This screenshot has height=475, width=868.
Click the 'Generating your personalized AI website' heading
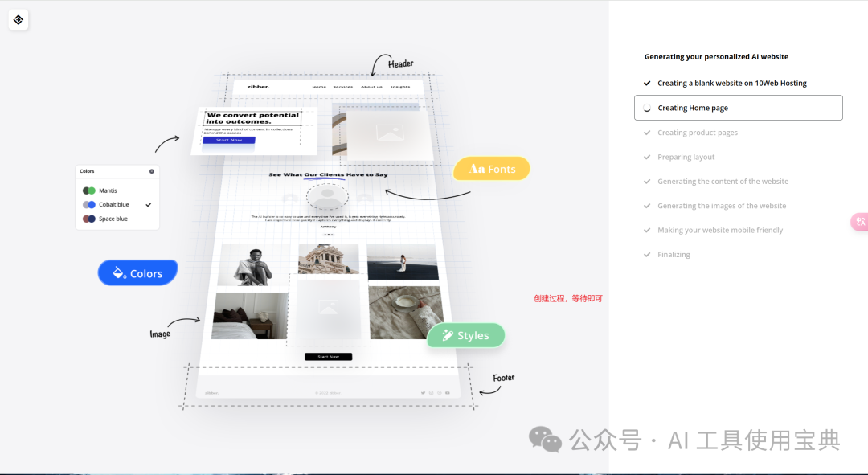pos(716,56)
